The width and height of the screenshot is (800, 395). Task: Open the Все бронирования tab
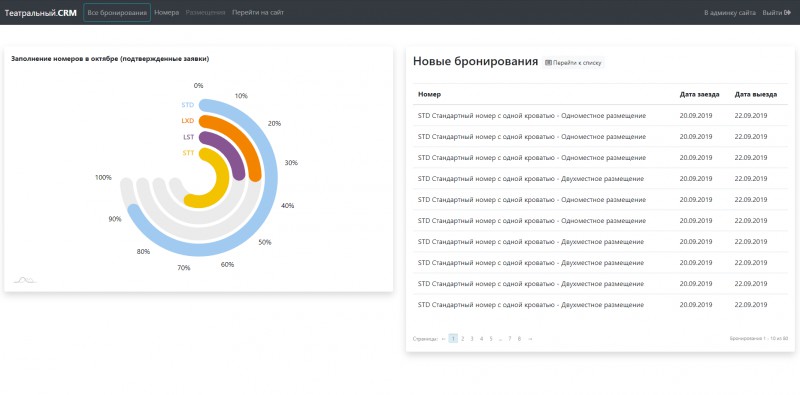[x=117, y=12]
